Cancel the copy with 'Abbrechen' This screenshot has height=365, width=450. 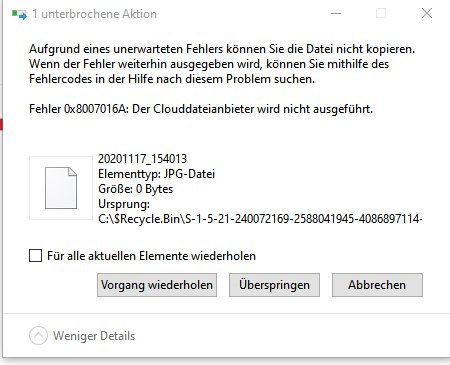(377, 285)
